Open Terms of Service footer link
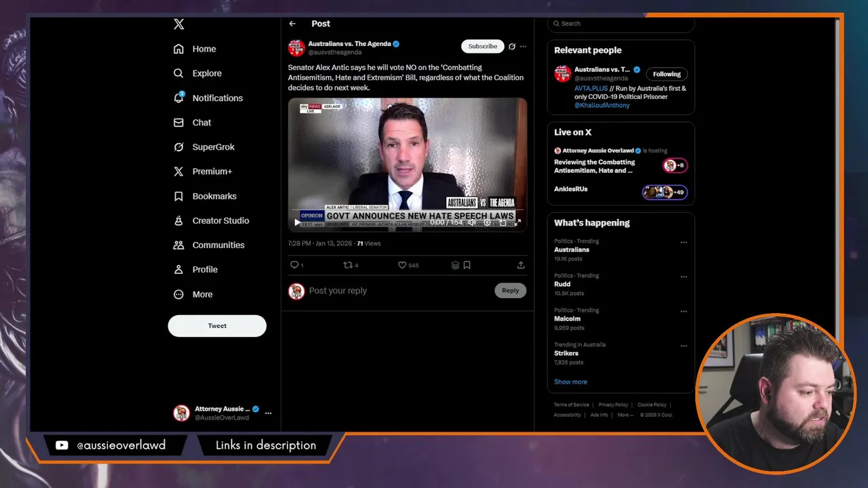The image size is (868, 488). 572,405
